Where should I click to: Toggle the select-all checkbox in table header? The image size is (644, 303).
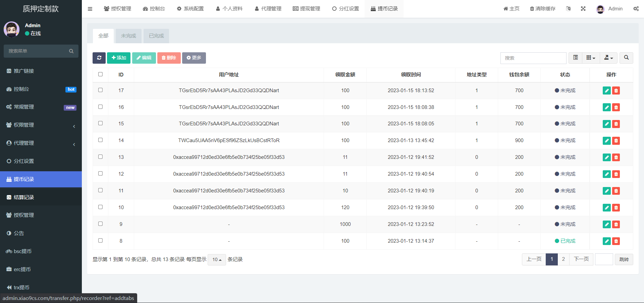pyautogui.click(x=100, y=74)
